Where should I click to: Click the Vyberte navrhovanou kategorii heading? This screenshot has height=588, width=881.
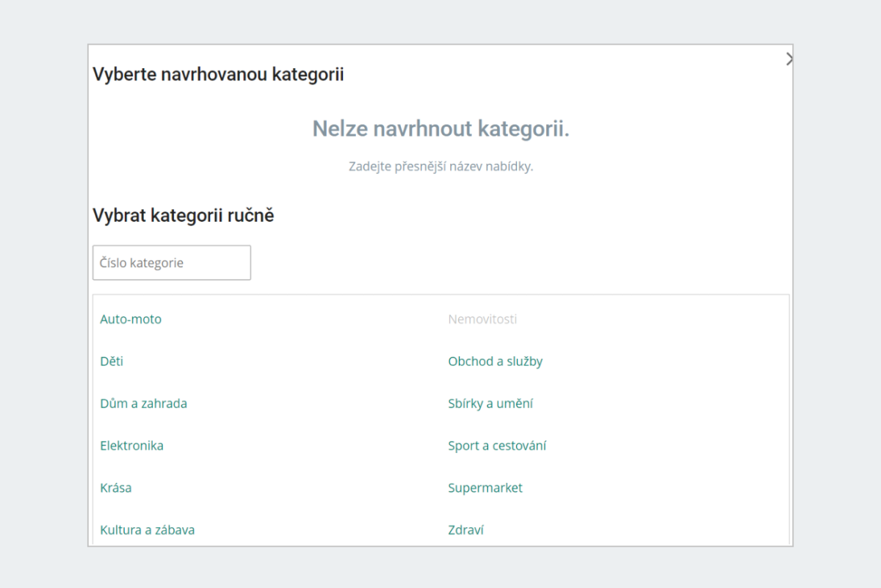click(x=218, y=74)
